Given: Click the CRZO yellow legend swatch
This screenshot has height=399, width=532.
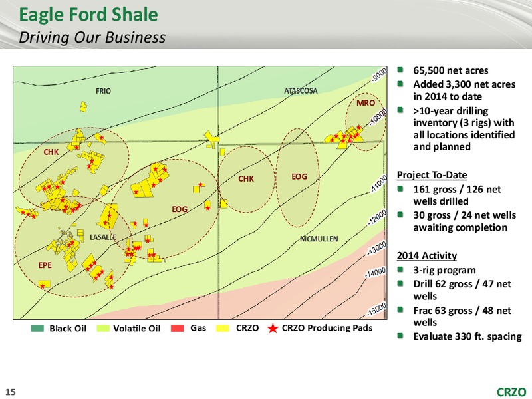Looking at the screenshot, I should click(223, 328).
